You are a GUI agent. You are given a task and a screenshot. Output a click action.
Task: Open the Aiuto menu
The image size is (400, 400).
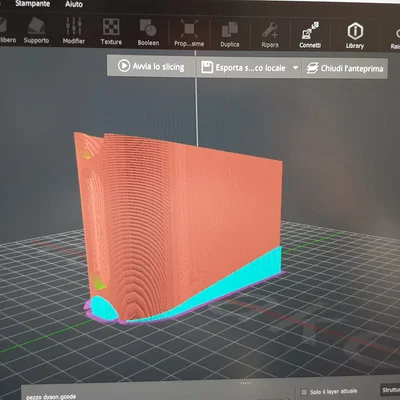click(74, 4)
